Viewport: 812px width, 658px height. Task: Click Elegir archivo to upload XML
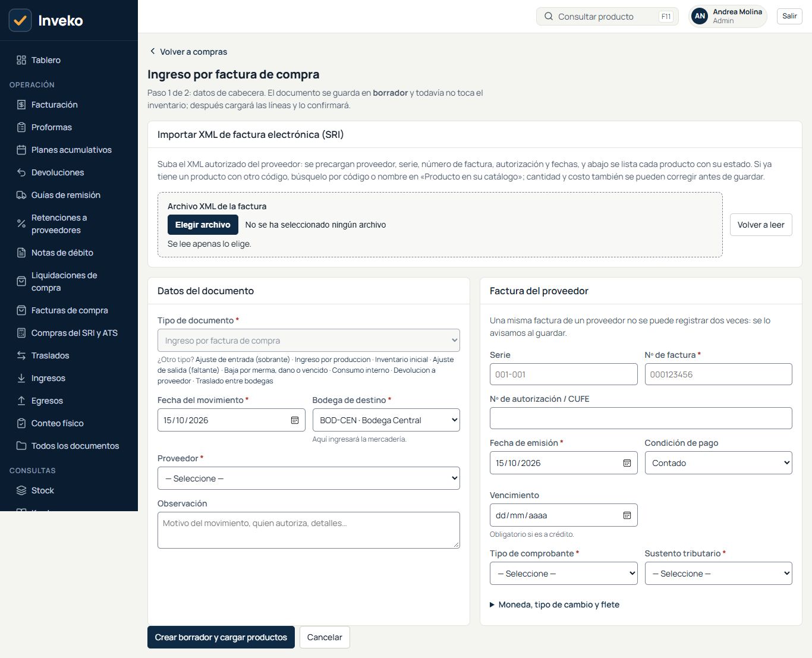pyautogui.click(x=203, y=225)
